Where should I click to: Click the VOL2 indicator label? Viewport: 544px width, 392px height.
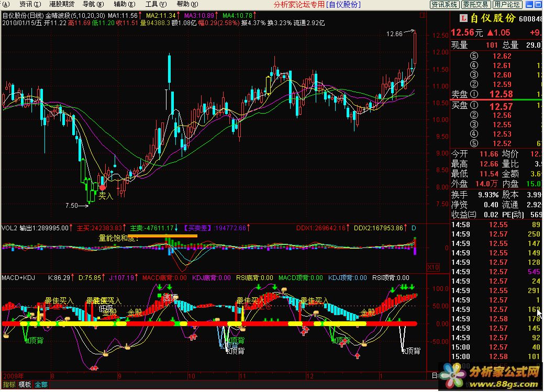(9, 228)
